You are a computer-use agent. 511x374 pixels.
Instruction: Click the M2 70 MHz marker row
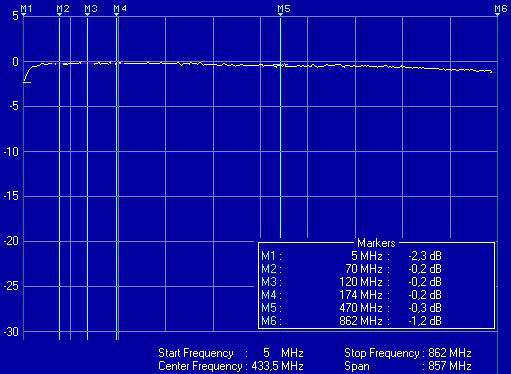pos(351,269)
